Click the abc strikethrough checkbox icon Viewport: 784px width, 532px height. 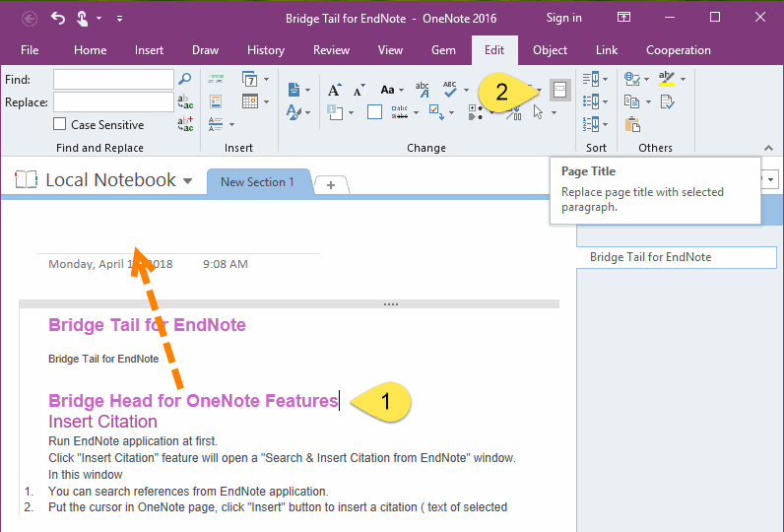pyautogui.click(x=400, y=112)
